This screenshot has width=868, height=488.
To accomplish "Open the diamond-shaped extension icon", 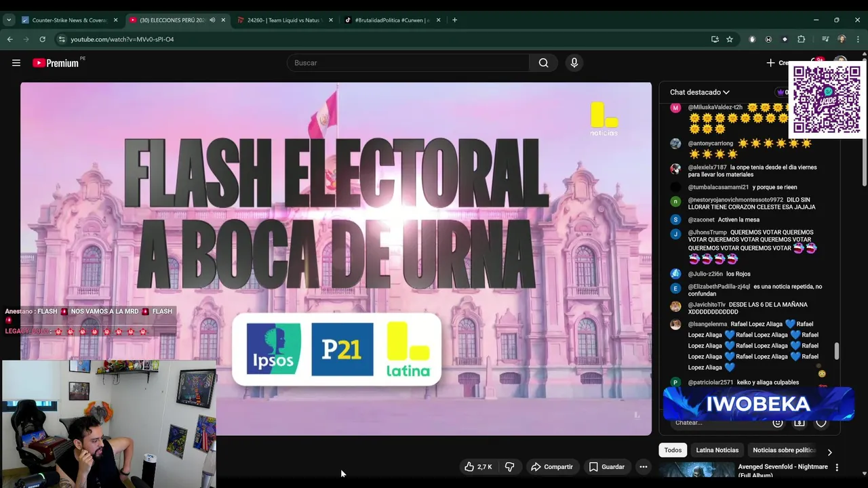I will tap(785, 39).
